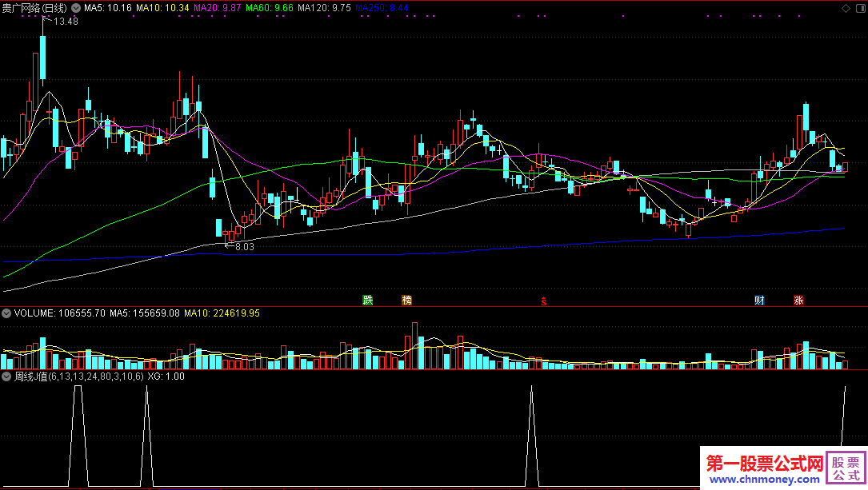Click the blue 财 marker icon
This screenshot has width=868, height=490.
tap(759, 301)
